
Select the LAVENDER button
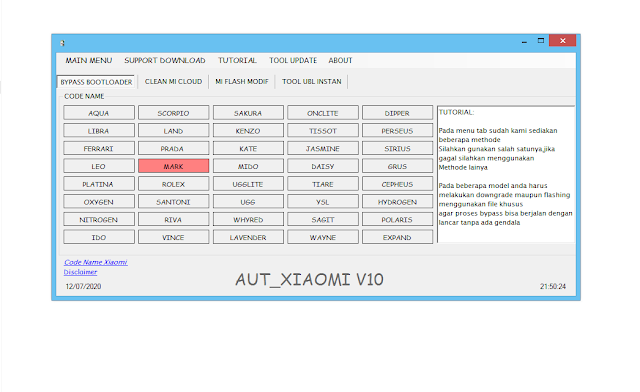tap(248, 237)
